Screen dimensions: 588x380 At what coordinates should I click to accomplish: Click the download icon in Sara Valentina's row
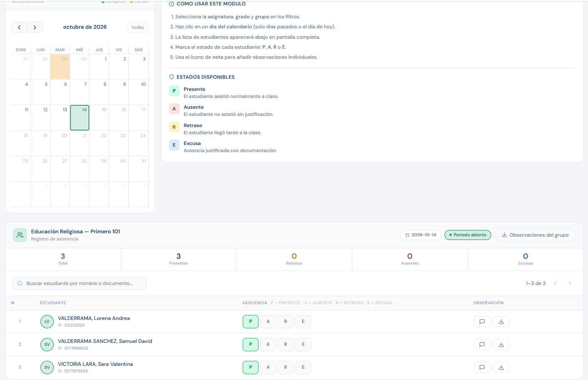tap(501, 367)
